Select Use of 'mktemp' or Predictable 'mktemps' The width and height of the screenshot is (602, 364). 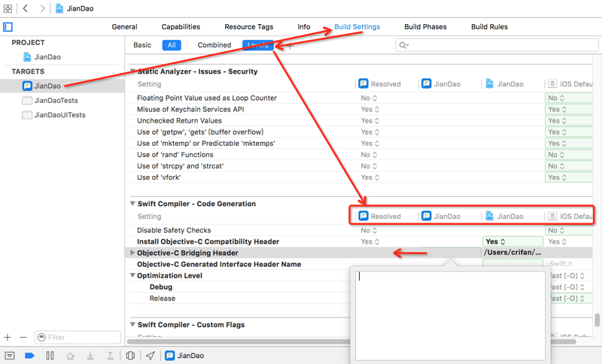[x=205, y=144]
